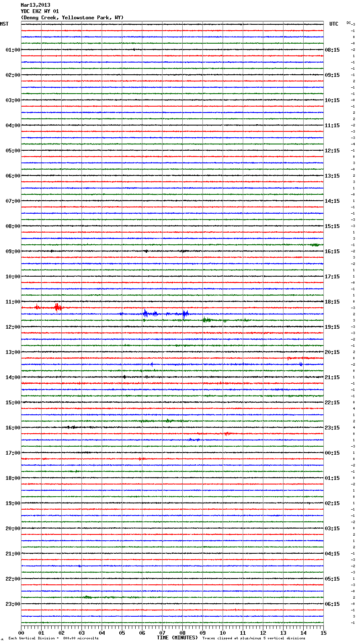Click the 12:15 UTC time label
The image size is (357, 644).
point(332,151)
